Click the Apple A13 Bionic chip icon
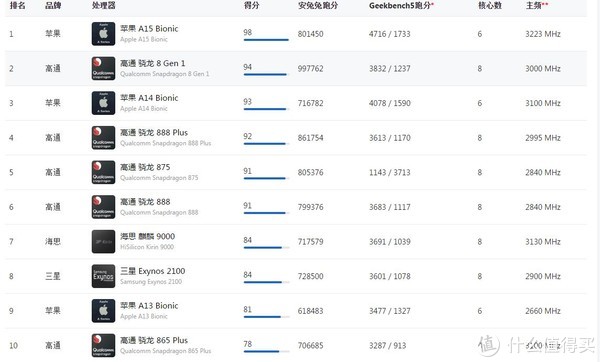This screenshot has height=362, width=600. (103, 311)
